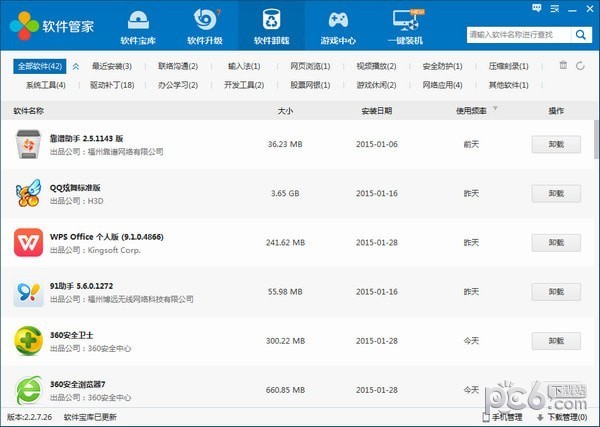Click the WPS Office app icon
The width and height of the screenshot is (600, 427).
pos(27,243)
